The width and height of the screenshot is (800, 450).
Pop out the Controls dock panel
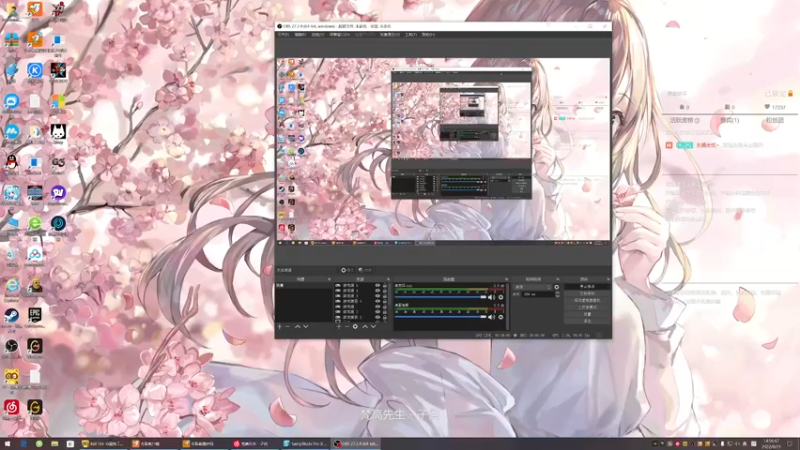point(608,279)
